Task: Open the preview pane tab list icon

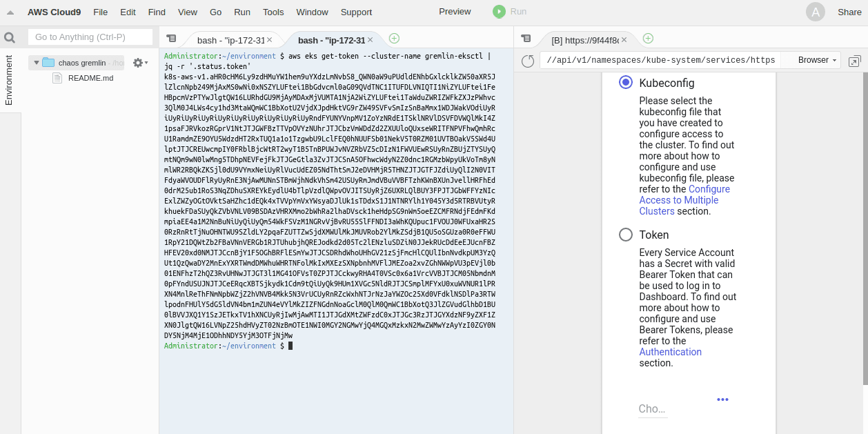Action: [x=526, y=39]
